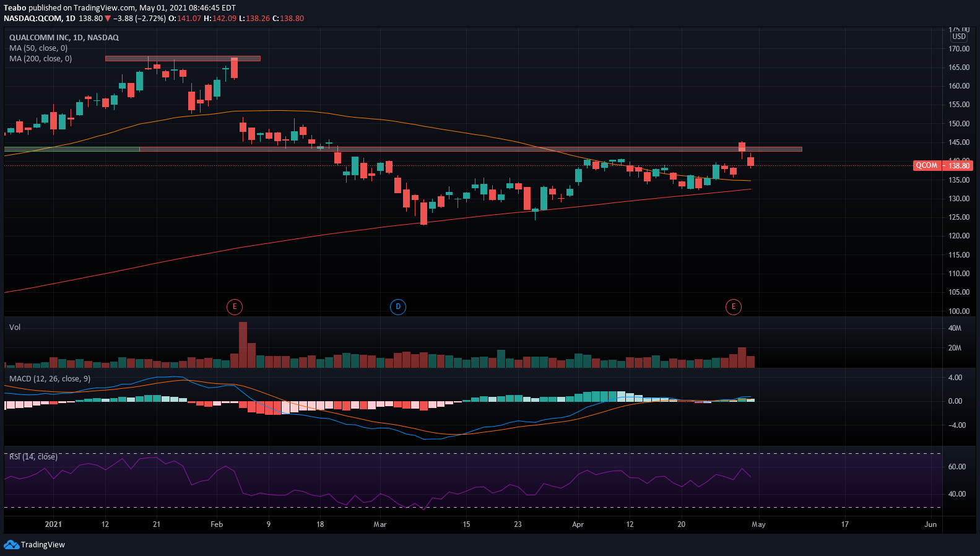Select the long red resistance zone near 143
Screen dimensions: 980x556
(x=471, y=149)
